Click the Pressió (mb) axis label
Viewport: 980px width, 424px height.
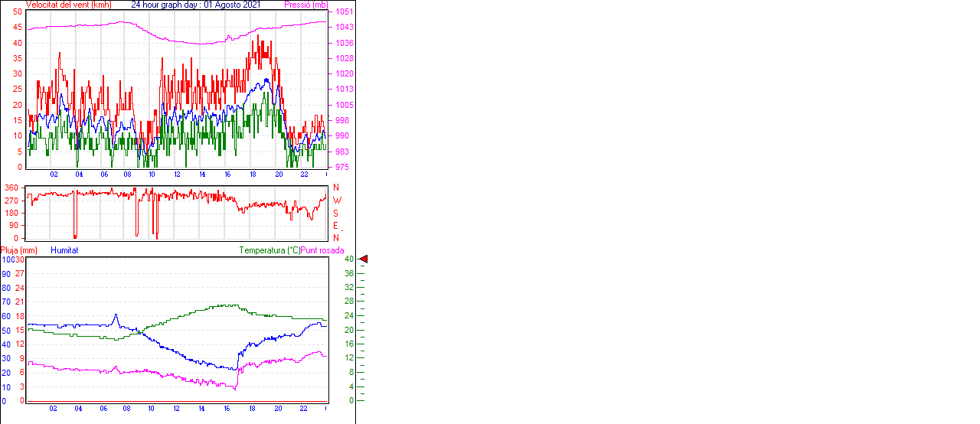click(305, 5)
